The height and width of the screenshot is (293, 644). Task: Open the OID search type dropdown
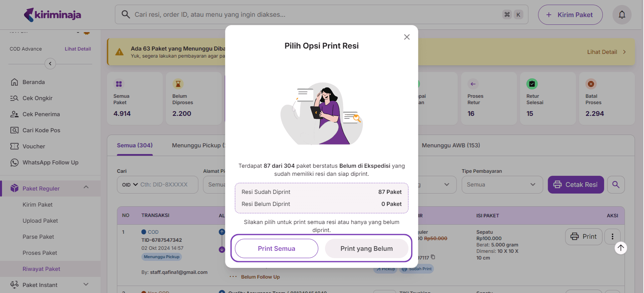click(130, 185)
